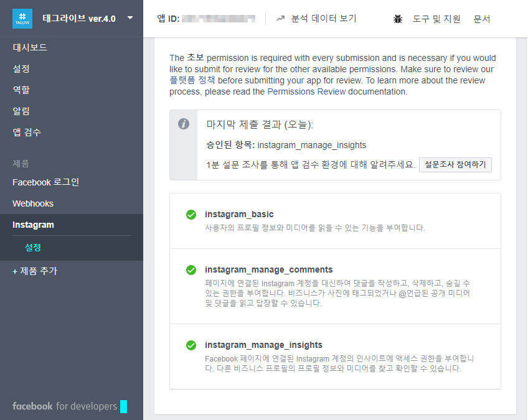Click the instagram_manage_comments permission title
The height and width of the screenshot is (420, 528).
pyautogui.click(x=269, y=269)
